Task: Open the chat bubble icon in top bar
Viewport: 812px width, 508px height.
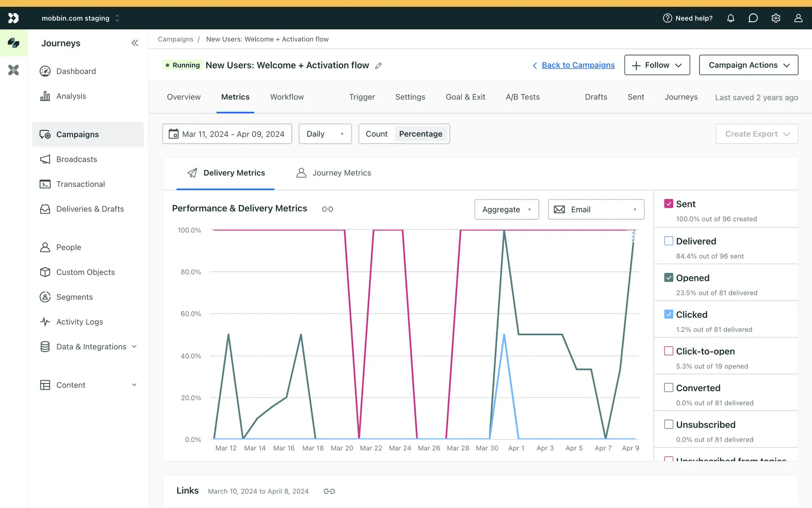Action: point(753,18)
